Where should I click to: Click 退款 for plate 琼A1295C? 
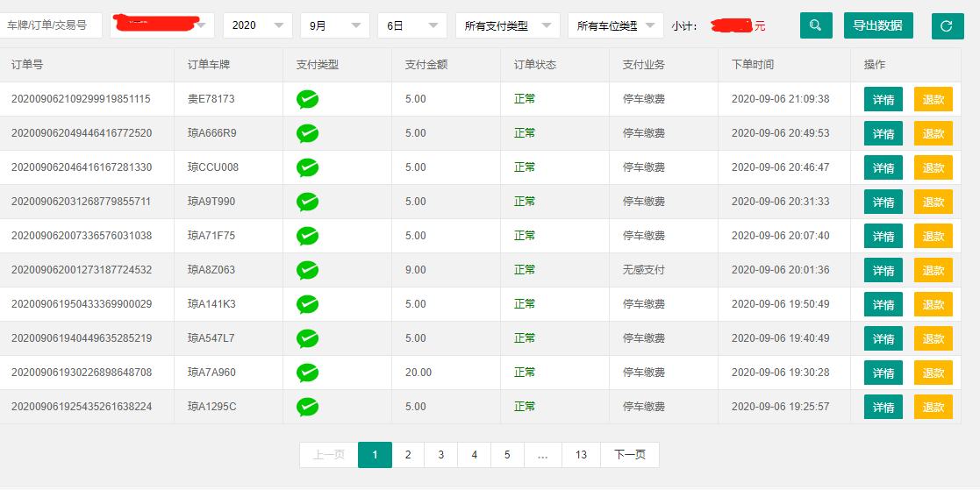[934, 407]
